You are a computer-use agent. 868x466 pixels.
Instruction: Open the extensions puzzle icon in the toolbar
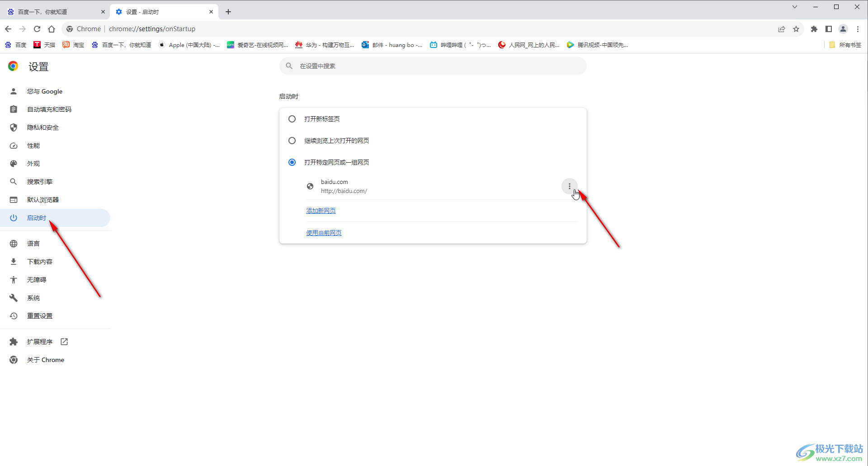point(814,29)
